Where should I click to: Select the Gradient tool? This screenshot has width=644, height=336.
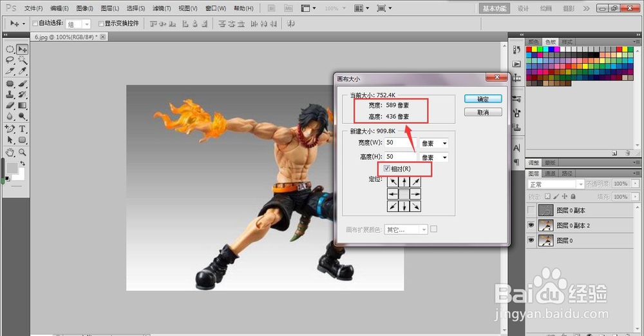click(23, 106)
